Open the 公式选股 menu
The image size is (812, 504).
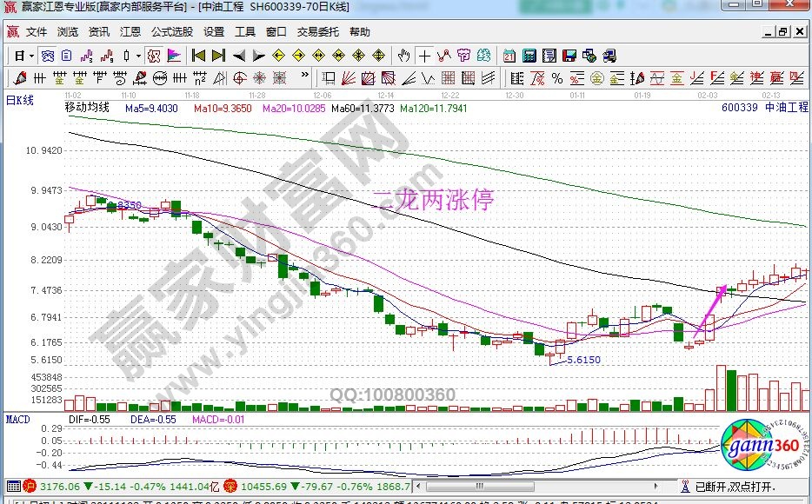coord(172,32)
